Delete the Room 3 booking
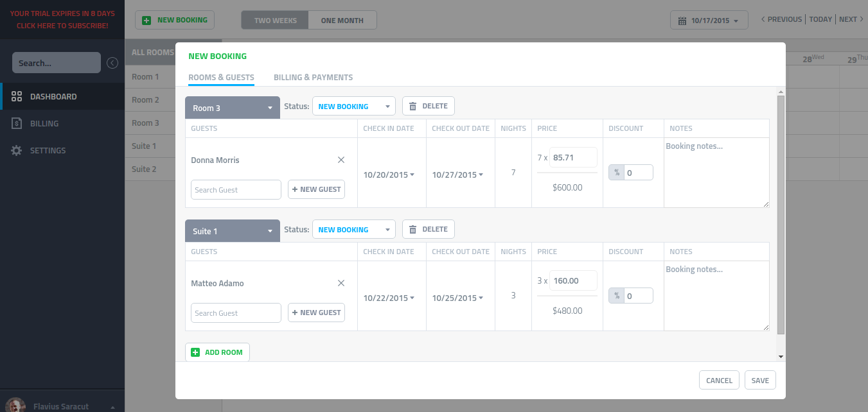This screenshot has height=412, width=868. (x=429, y=106)
